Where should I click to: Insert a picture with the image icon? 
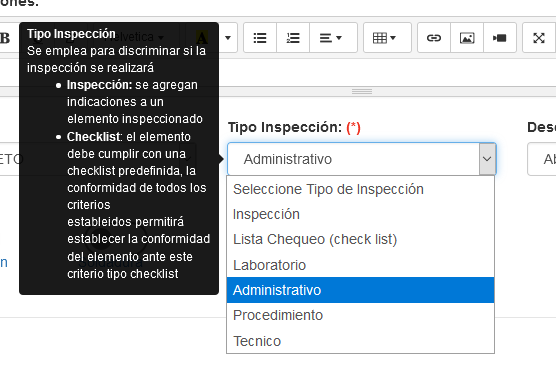(467, 38)
